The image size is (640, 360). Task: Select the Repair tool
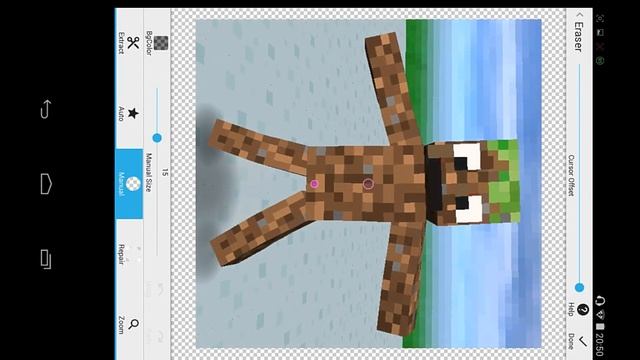tap(129, 253)
